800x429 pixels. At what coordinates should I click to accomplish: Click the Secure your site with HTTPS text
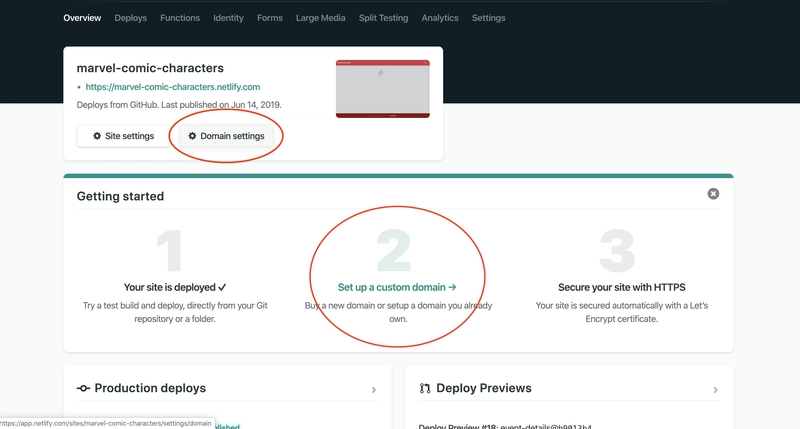point(621,287)
